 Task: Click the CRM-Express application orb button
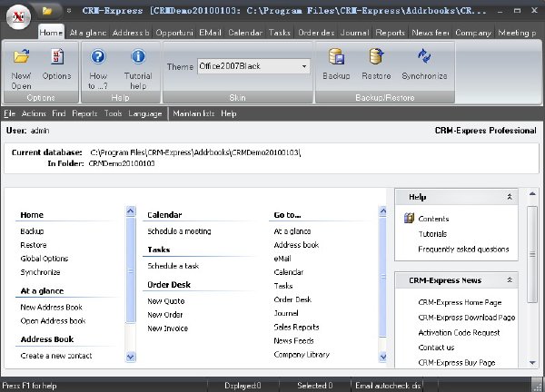click(x=18, y=16)
